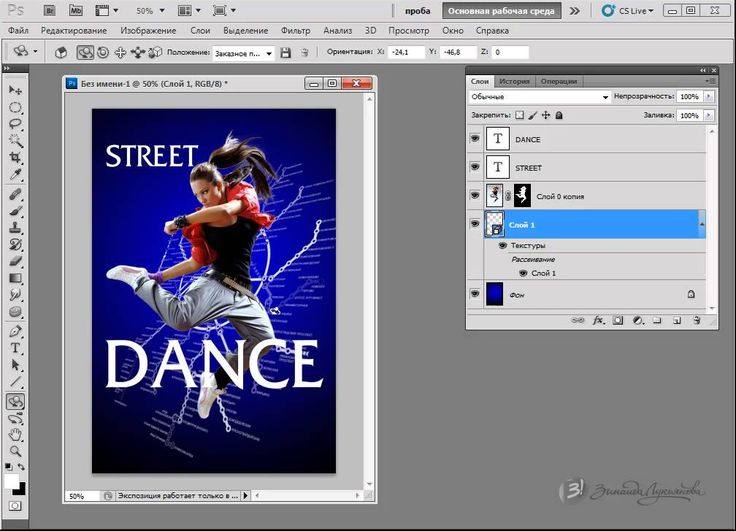Screen dimensions: 736x531
Task: Click the delete layer trash icon
Action: coord(696,321)
